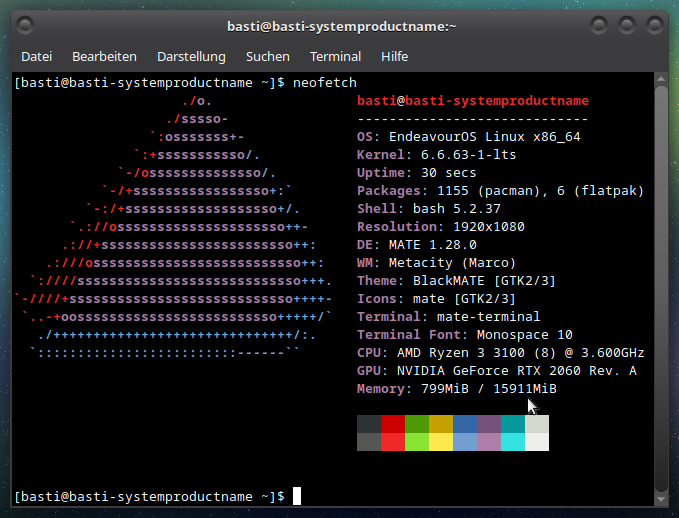This screenshot has width=679, height=518.
Task: Click the light blue color block
Action: pyautogui.click(x=465, y=442)
